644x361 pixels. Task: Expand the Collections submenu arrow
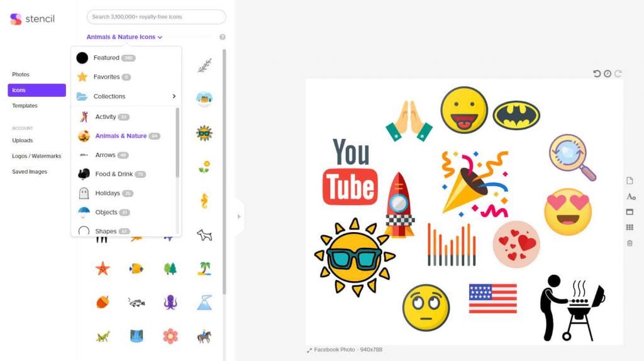174,96
